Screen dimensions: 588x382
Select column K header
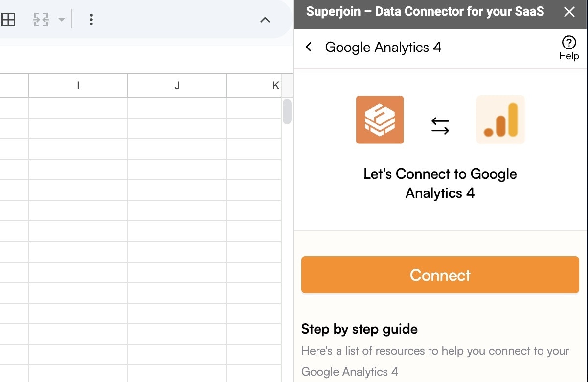pos(254,86)
